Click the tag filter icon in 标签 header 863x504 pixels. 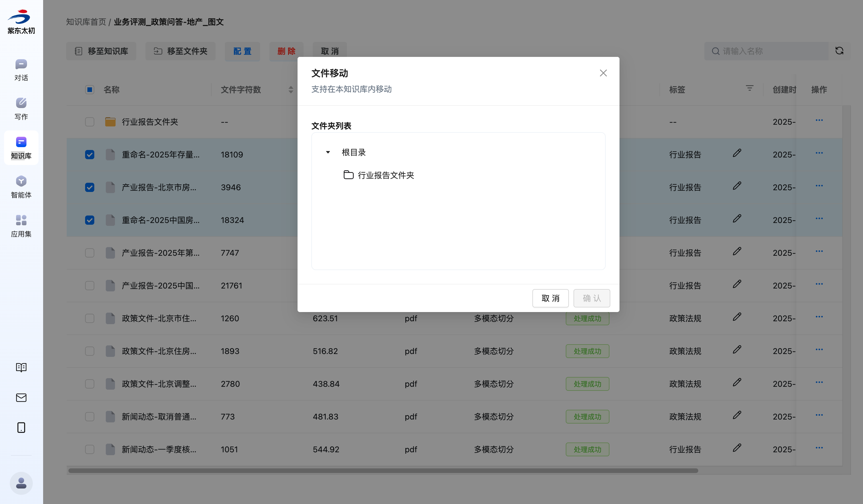pyautogui.click(x=749, y=88)
